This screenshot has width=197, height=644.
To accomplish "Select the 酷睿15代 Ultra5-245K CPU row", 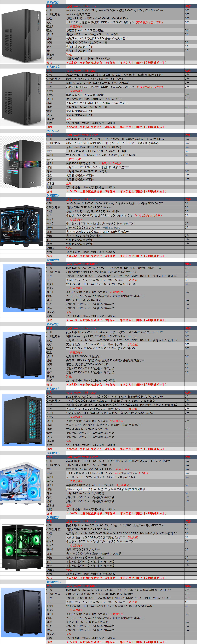I will coord(121,396).
